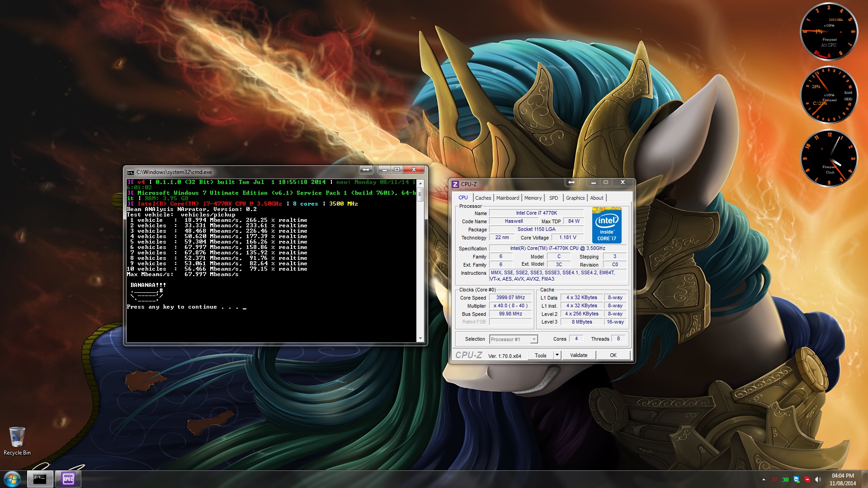Click the green 30 temperature tray icon

point(785,479)
